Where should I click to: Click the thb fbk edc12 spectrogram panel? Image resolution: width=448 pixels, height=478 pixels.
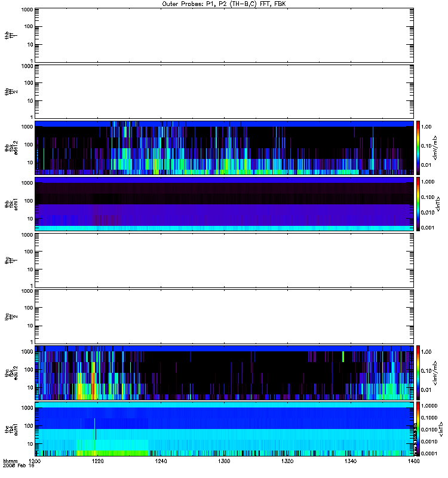click(x=224, y=148)
